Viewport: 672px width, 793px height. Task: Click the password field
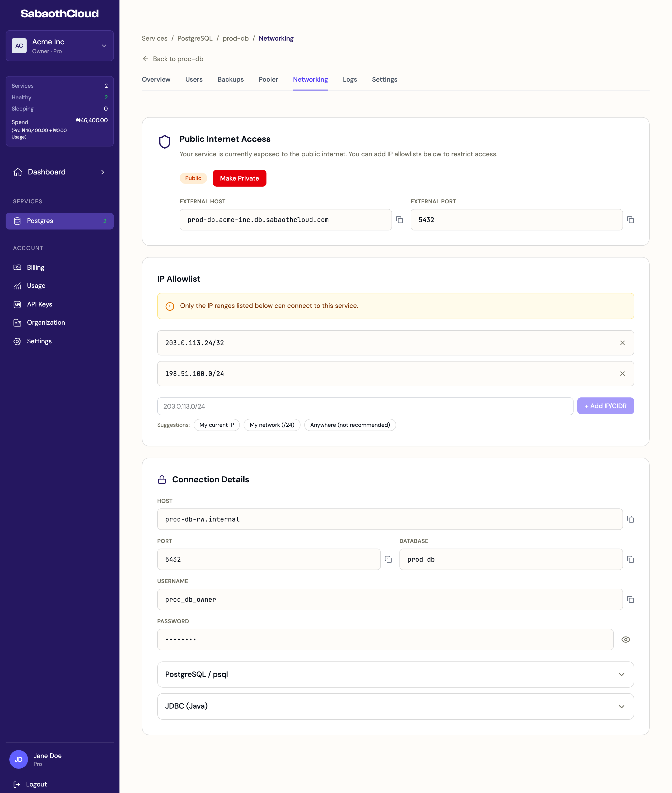pyautogui.click(x=385, y=640)
